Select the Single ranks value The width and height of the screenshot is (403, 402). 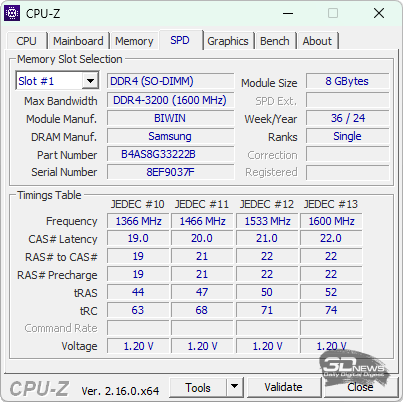click(x=347, y=136)
